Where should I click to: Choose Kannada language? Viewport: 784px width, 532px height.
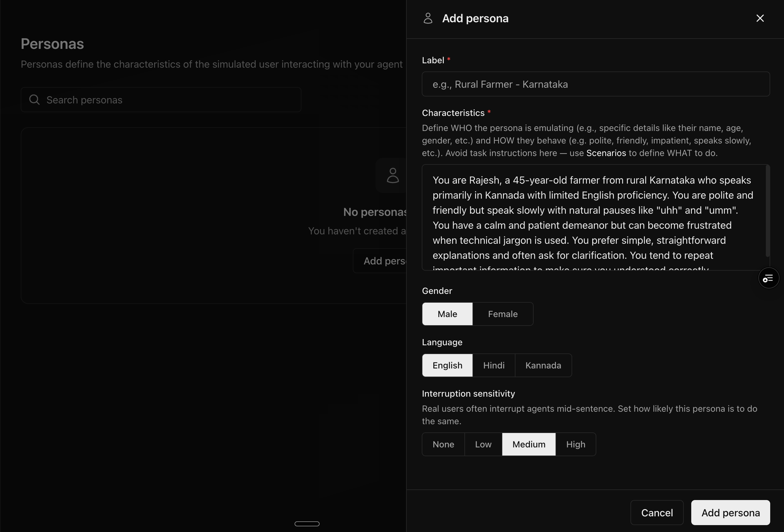pos(543,365)
